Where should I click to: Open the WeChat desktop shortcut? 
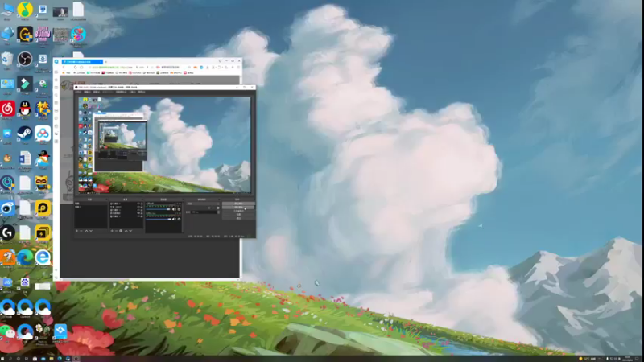pyautogui.click(x=7, y=331)
